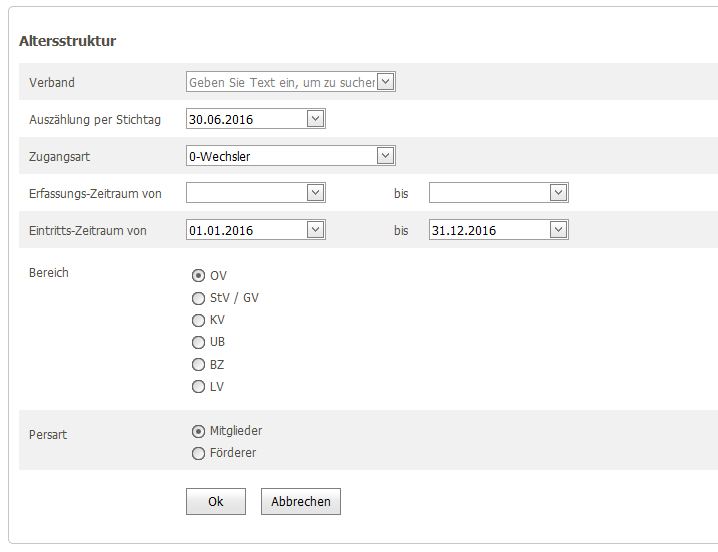
Task: Click the Bereich label
Action: click(49, 273)
